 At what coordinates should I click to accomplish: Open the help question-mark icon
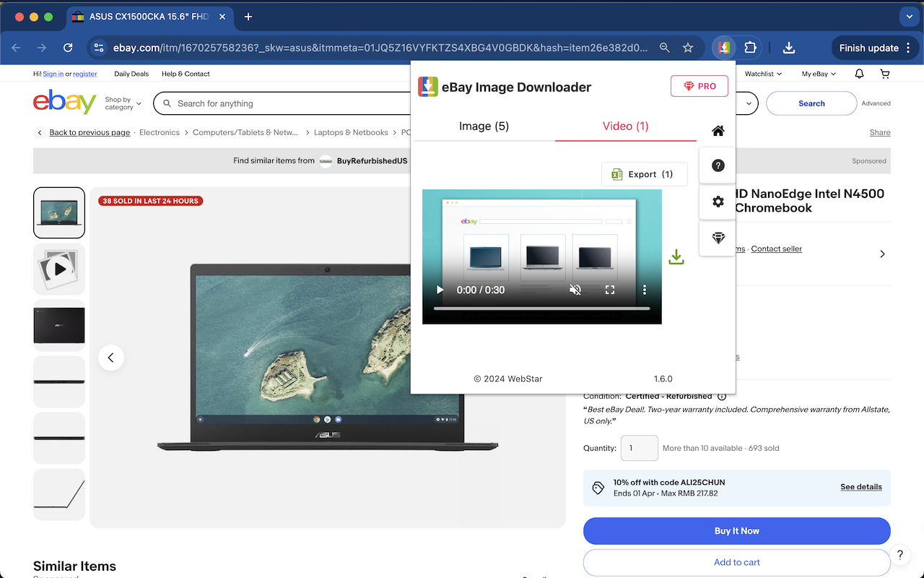[718, 165]
